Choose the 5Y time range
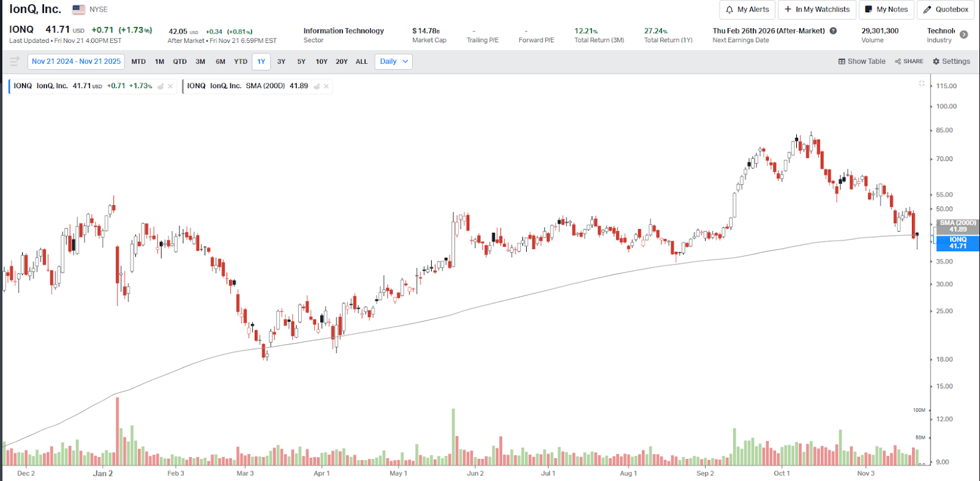 click(301, 61)
